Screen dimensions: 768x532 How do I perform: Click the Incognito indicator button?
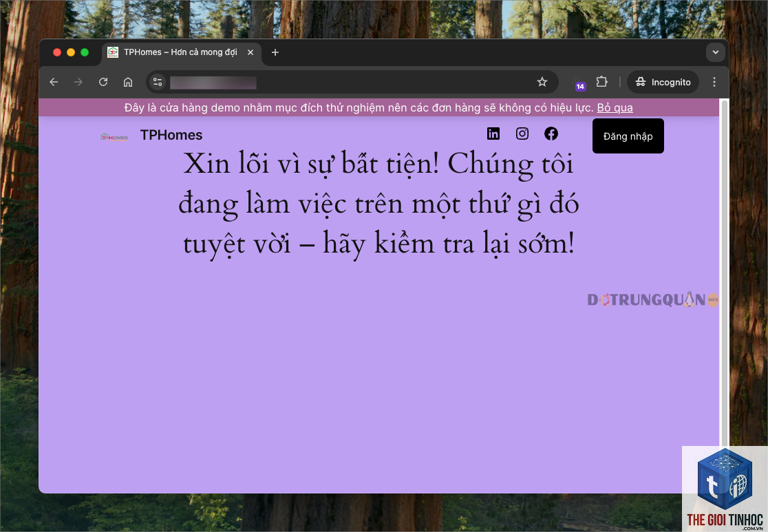click(663, 82)
